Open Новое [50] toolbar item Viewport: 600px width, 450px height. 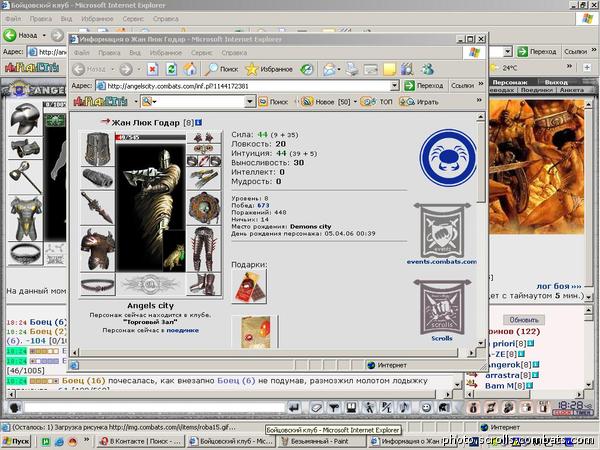point(328,102)
